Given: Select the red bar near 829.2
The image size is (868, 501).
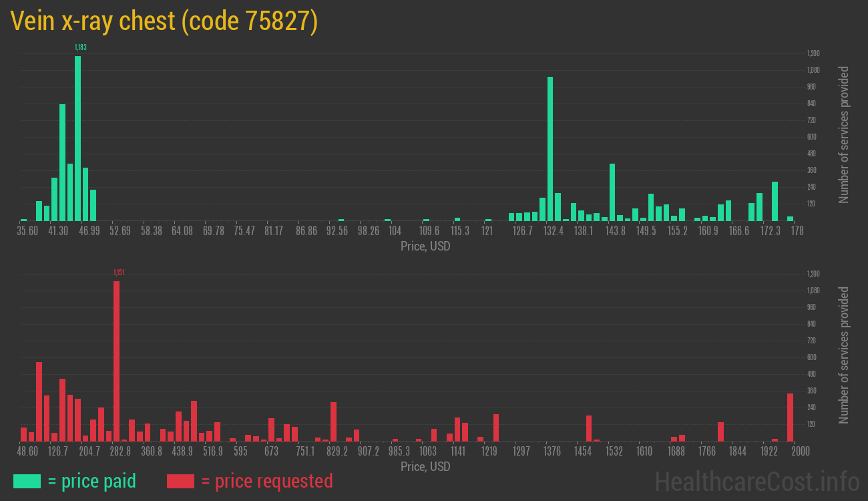Looking at the screenshot, I should point(333,422).
